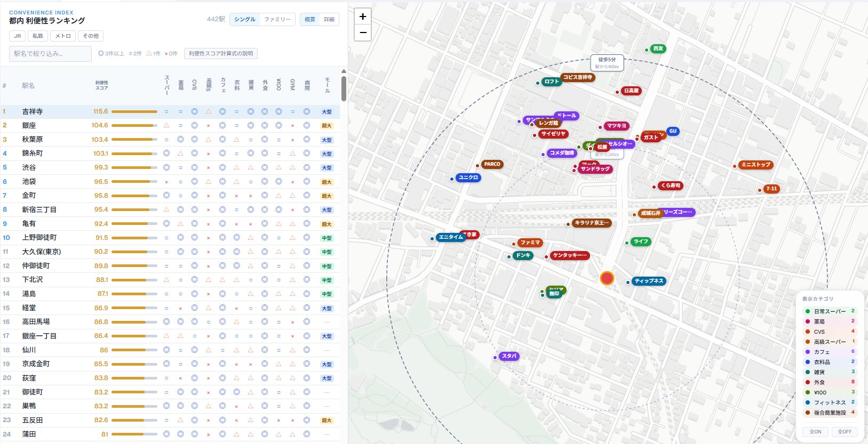Open the PARCO map marker
This screenshot has height=444, width=868.
pos(492,164)
